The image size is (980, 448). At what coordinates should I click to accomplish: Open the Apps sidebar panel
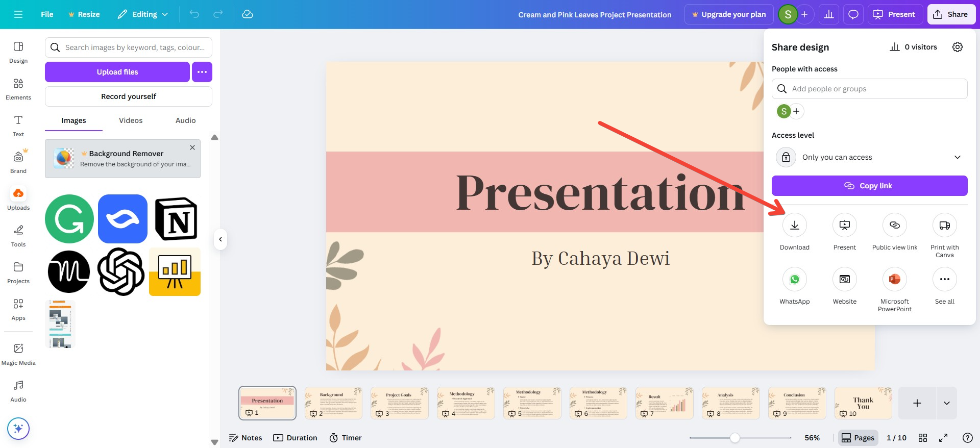[18, 310]
